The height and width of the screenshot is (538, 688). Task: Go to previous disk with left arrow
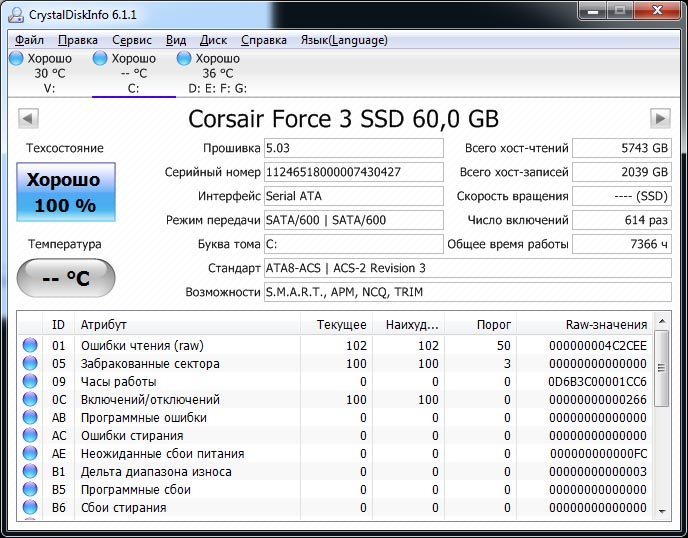pyautogui.click(x=27, y=119)
